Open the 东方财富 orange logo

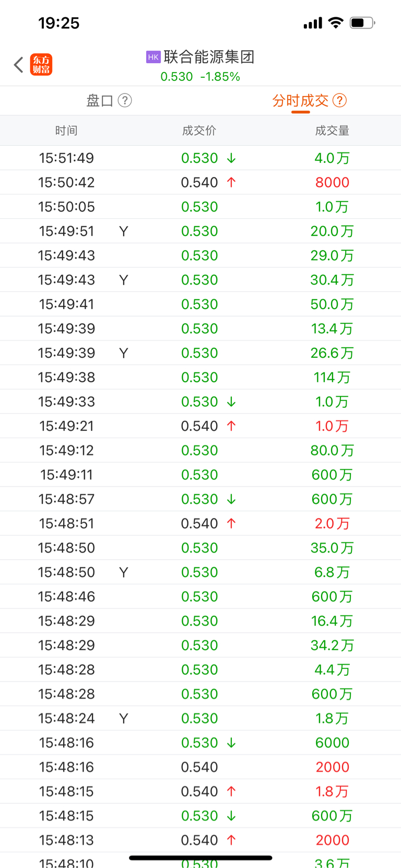[x=41, y=65]
